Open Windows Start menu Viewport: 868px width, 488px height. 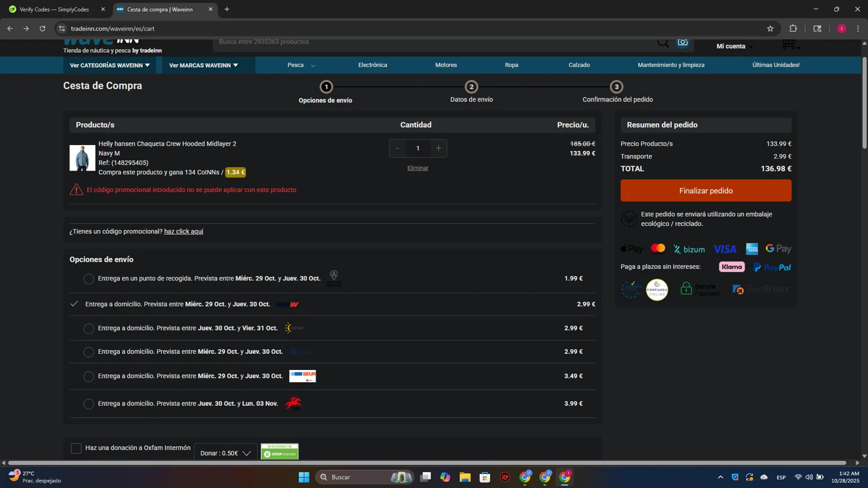(x=304, y=477)
